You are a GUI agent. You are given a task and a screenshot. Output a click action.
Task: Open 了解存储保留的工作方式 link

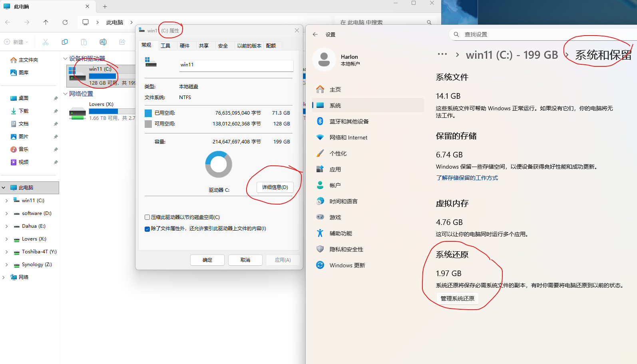(467, 178)
